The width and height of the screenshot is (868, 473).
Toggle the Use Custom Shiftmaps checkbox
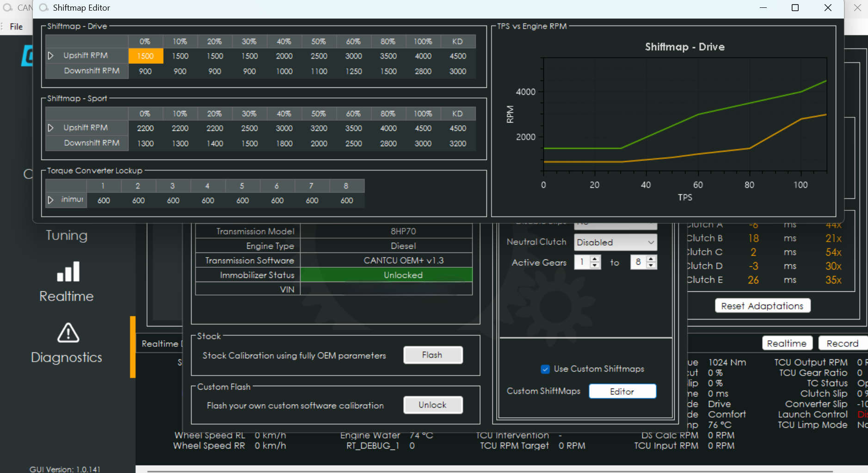545,369
